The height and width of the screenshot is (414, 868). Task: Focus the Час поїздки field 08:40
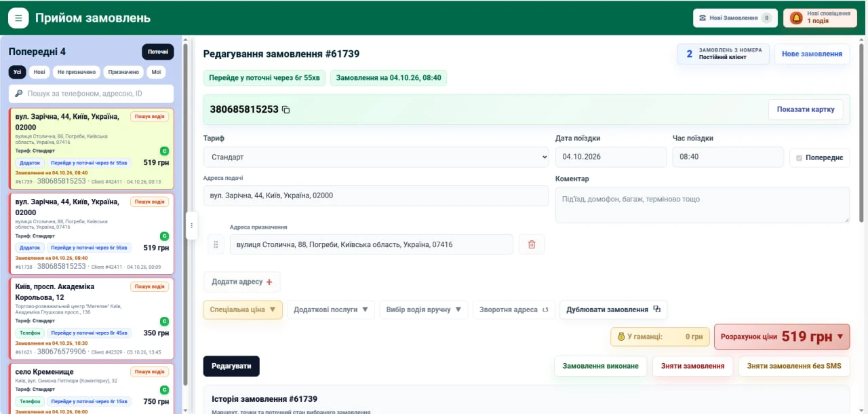click(728, 157)
